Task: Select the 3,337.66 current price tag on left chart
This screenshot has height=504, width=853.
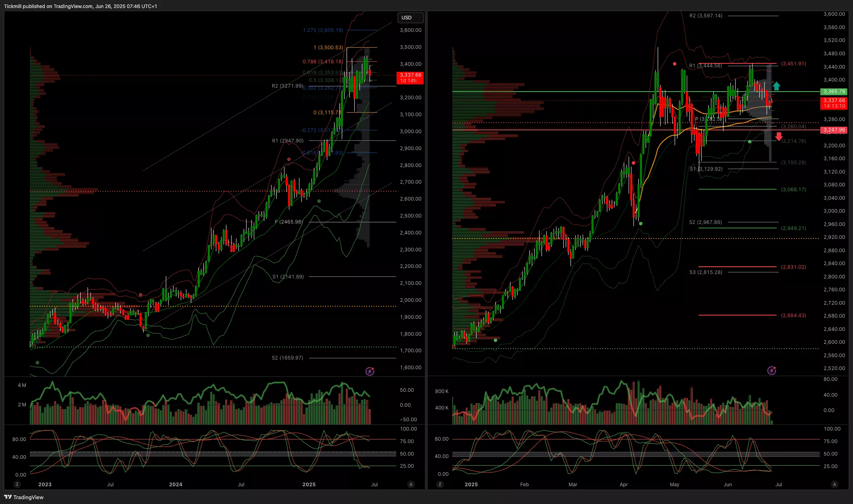Action: 410,77
